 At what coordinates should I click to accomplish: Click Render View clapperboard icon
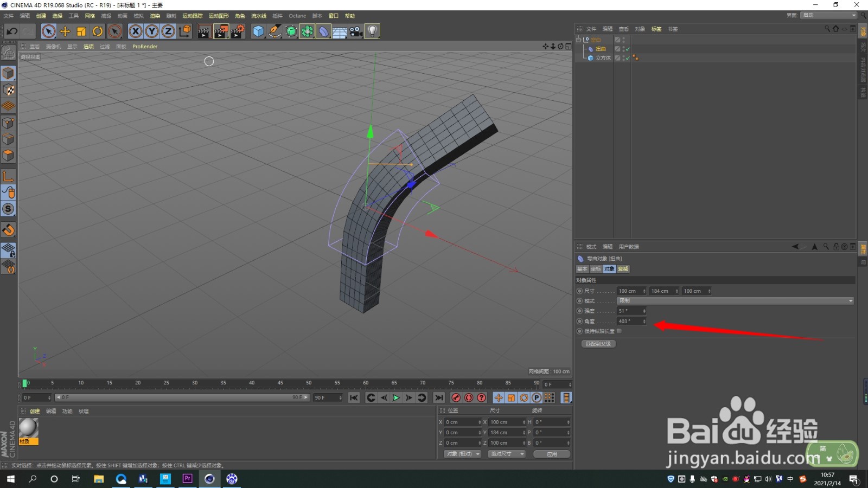point(205,31)
